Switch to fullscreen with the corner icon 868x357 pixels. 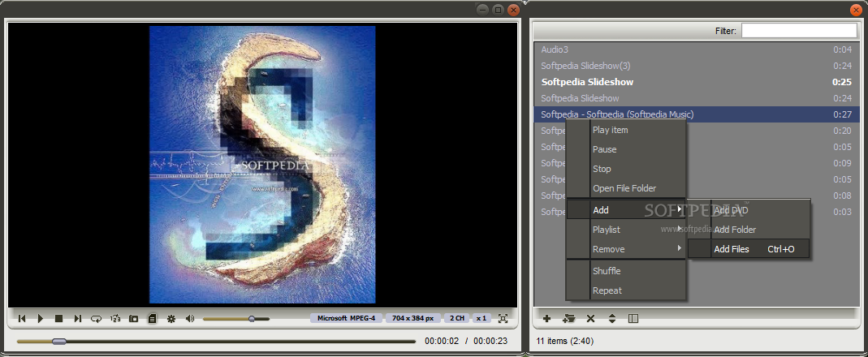click(x=503, y=318)
